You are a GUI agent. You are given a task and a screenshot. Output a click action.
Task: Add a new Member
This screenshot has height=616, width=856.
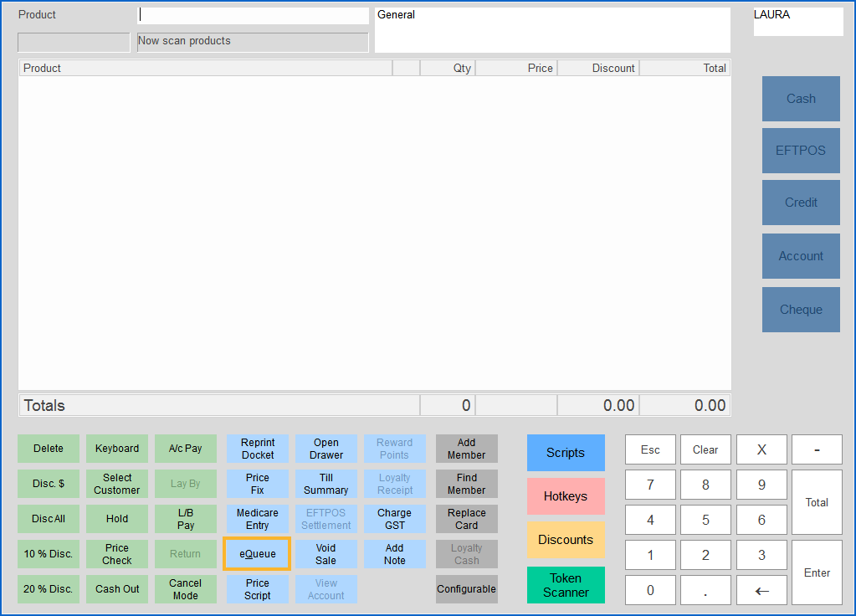click(x=466, y=449)
